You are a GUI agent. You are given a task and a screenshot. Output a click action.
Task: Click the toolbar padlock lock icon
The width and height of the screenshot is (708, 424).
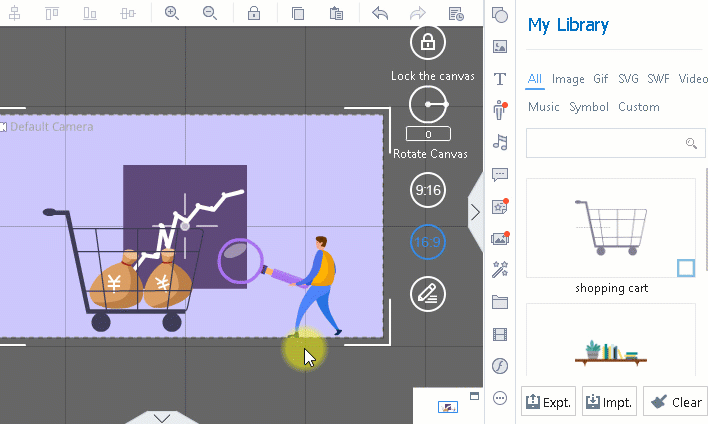pos(254,13)
